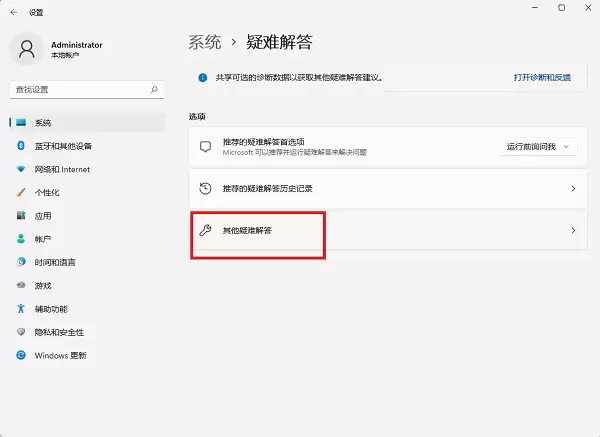
Task: Open 个性化 paintbrush icon
Action: [x=21, y=192]
